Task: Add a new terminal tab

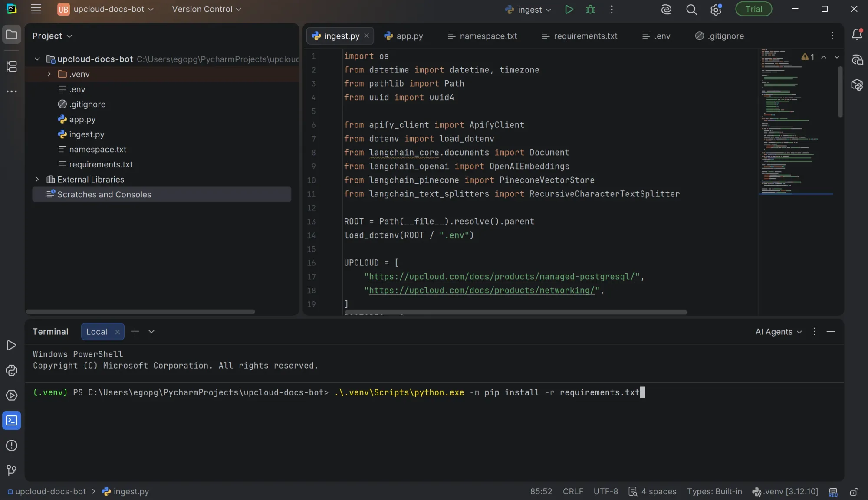Action: [x=135, y=332]
